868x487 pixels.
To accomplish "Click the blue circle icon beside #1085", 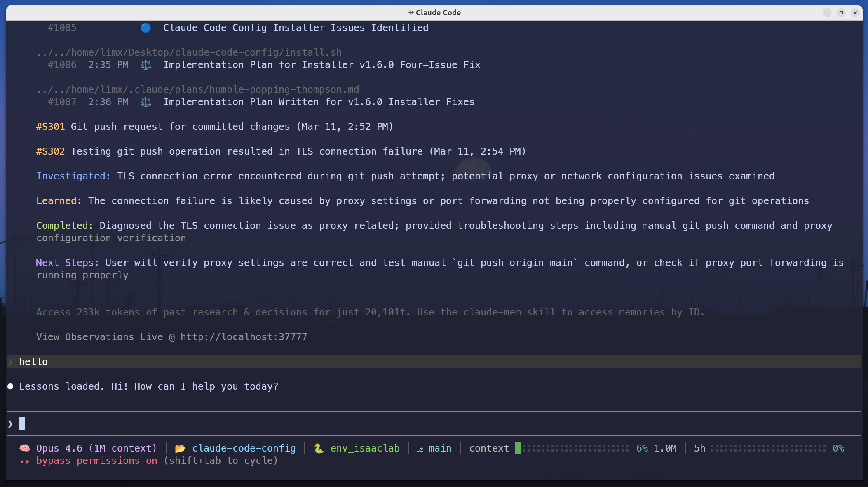I will pos(145,28).
